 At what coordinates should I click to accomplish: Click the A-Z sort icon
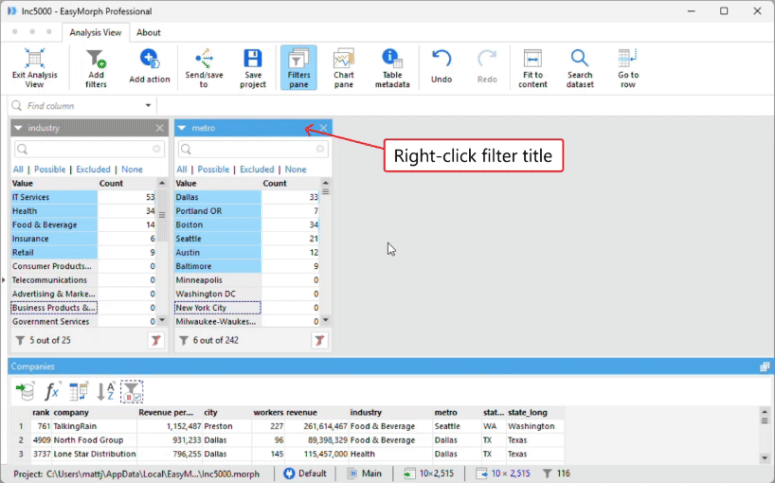pos(105,391)
